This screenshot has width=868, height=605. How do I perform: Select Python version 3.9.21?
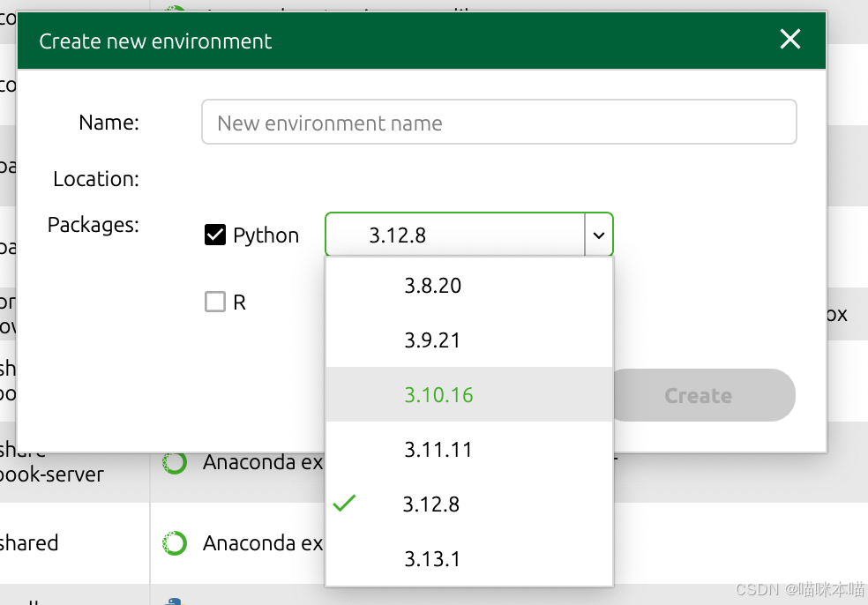[469, 340]
